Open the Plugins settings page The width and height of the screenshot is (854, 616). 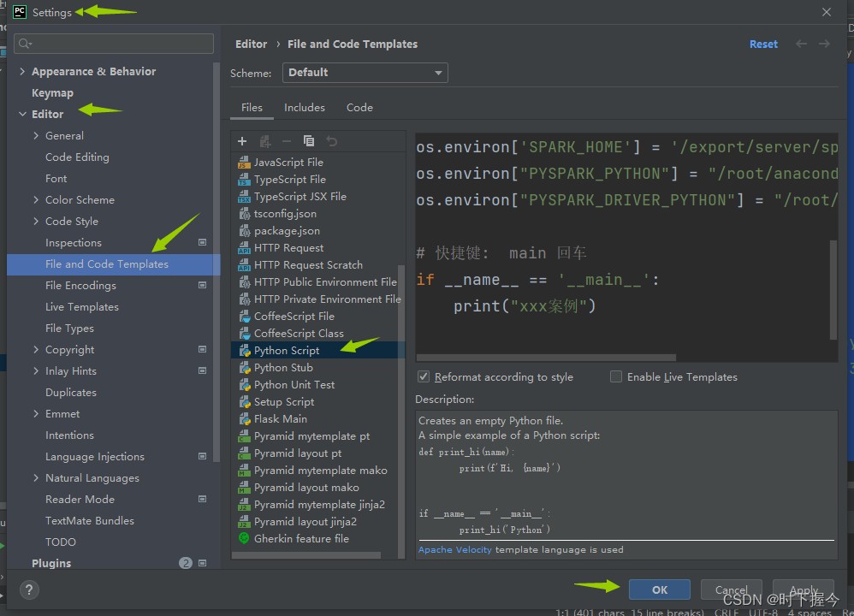pos(51,564)
